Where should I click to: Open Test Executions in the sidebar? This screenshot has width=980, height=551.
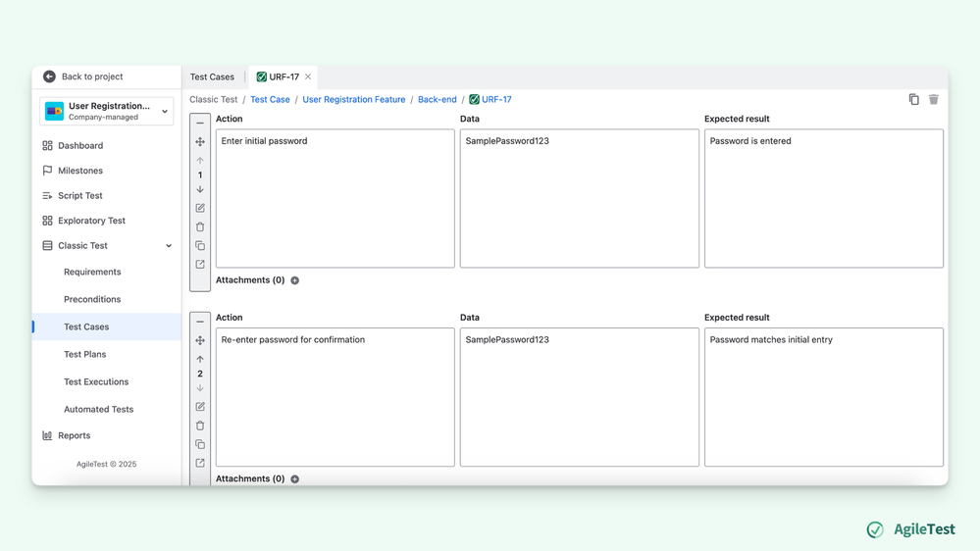point(96,381)
